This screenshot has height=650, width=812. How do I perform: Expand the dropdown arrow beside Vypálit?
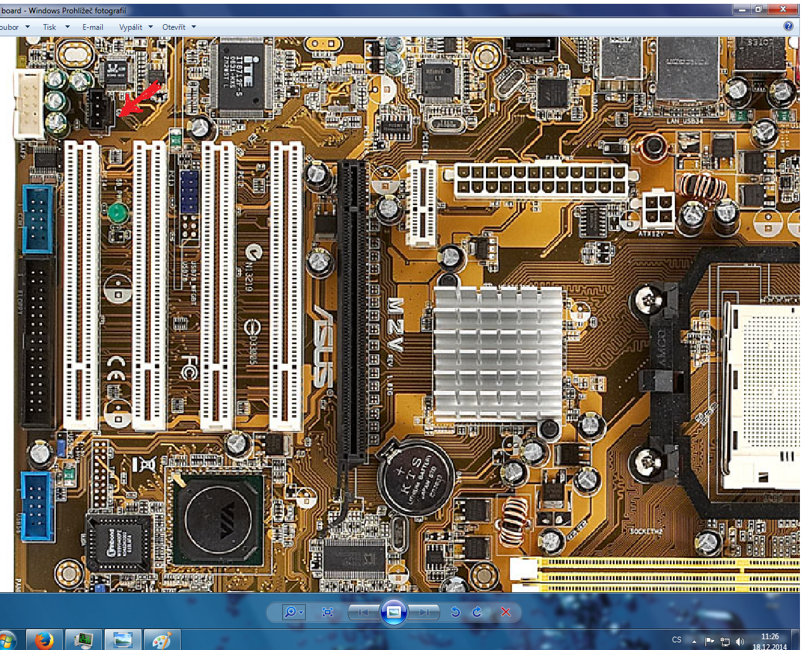click(150, 27)
